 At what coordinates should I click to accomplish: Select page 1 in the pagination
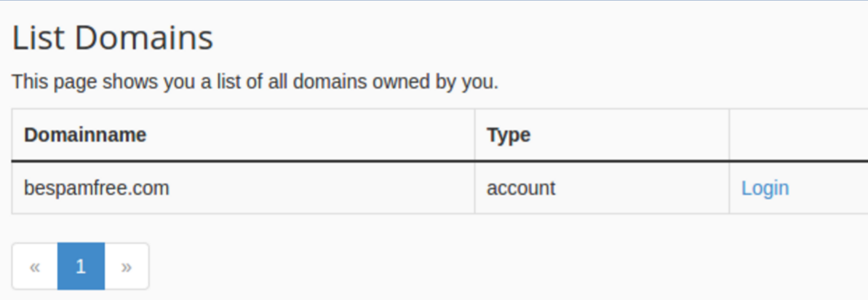point(81,267)
